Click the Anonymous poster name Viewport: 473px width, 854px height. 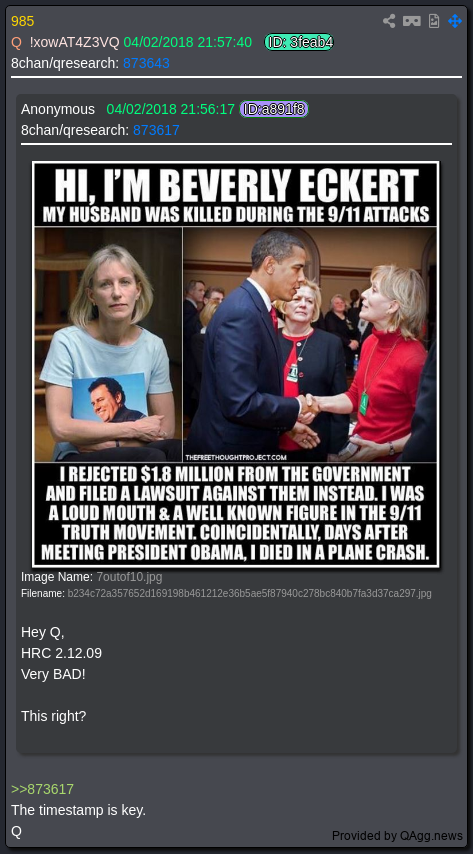(58, 109)
